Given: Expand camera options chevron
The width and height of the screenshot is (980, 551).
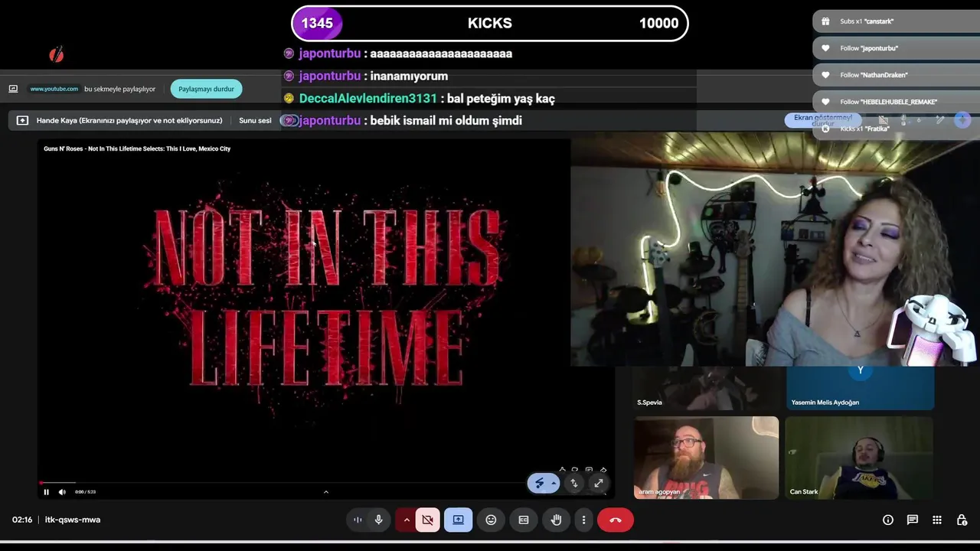Looking at the screenshot, I should coord(407,520).
